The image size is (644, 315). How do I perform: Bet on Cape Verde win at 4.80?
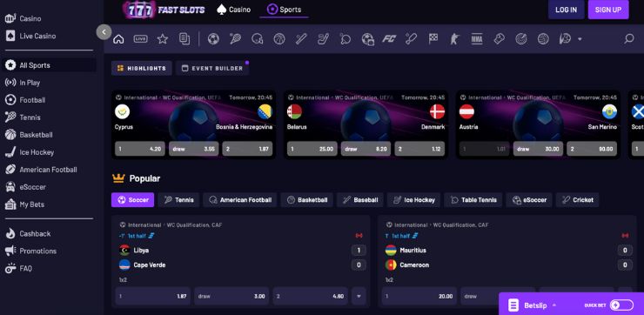(x=310, y=296)
